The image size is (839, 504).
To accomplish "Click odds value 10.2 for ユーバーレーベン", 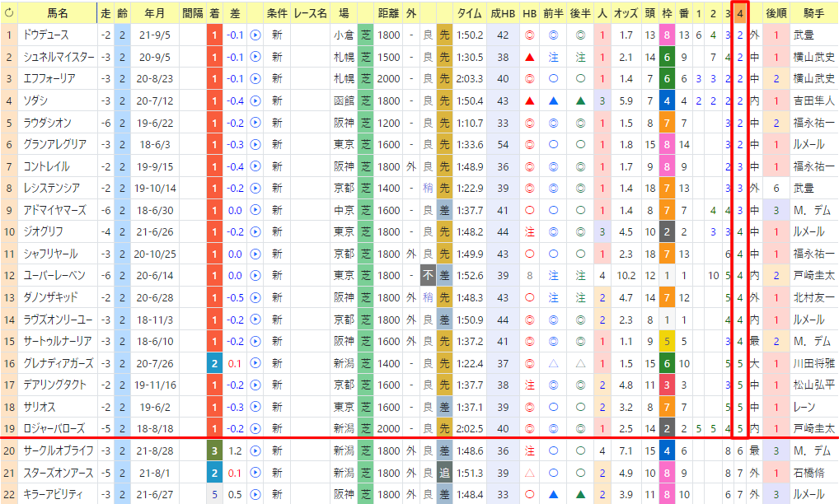I will coord(626,276).
